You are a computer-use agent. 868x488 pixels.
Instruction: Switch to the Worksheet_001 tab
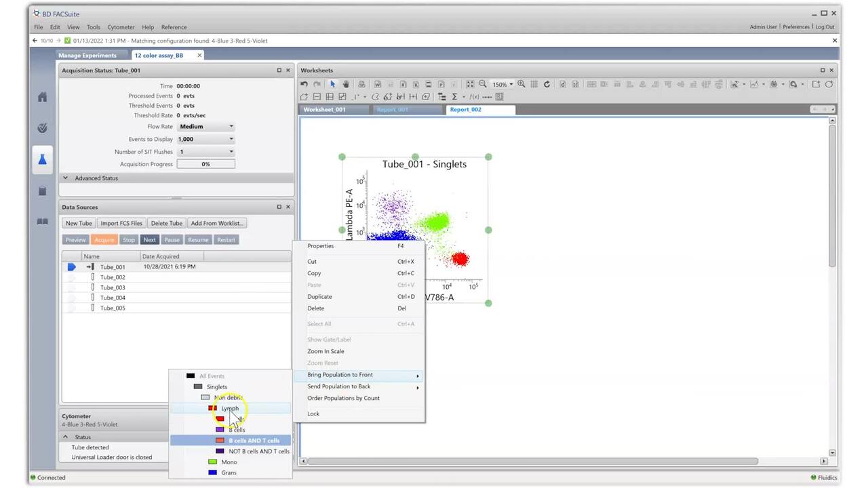click(324, 110)
